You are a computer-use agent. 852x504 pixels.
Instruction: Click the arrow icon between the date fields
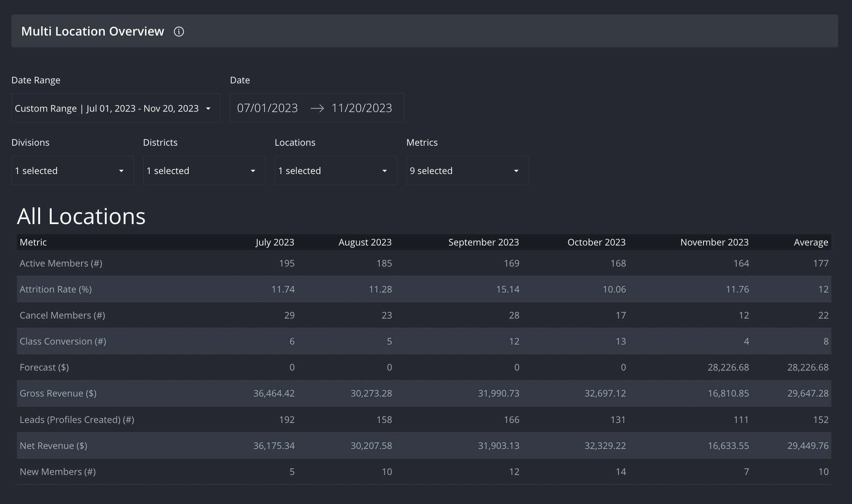click(x=317, y=108)
